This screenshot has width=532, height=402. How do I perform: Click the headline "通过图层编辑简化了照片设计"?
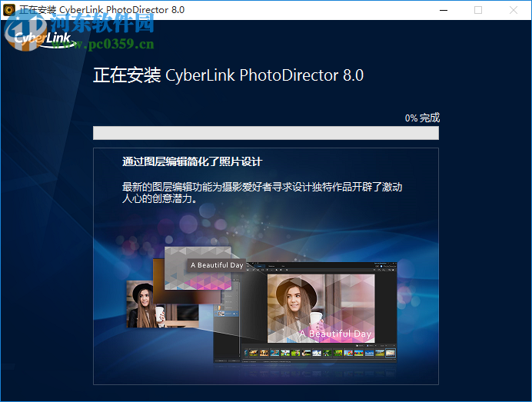(x=192, y=162)
